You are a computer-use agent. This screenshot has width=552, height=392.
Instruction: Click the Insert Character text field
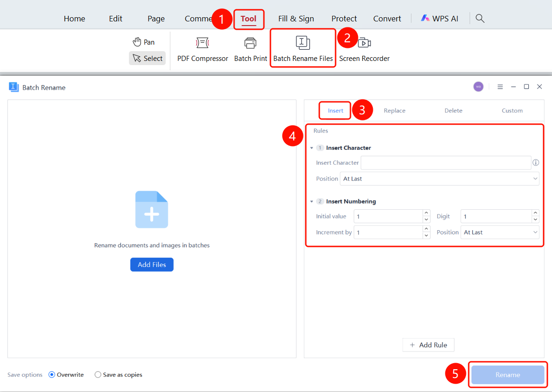click(446, 162)
